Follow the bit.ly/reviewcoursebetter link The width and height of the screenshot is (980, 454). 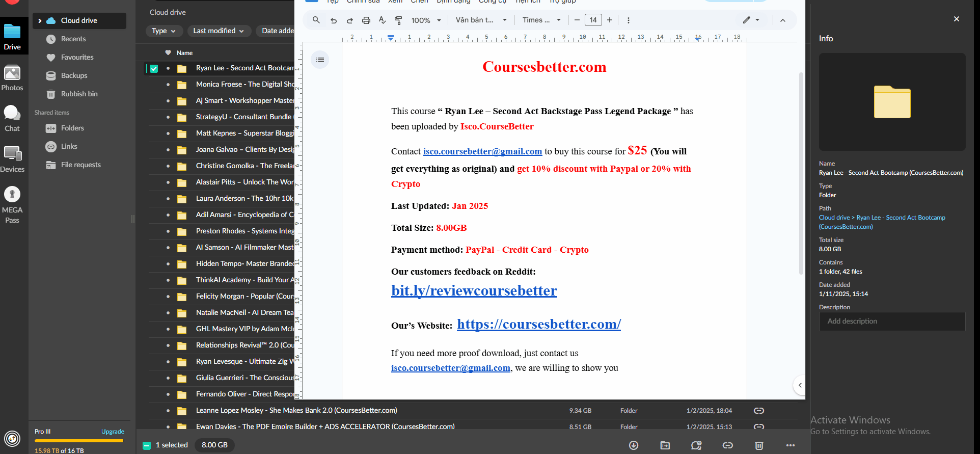[474, 290]
